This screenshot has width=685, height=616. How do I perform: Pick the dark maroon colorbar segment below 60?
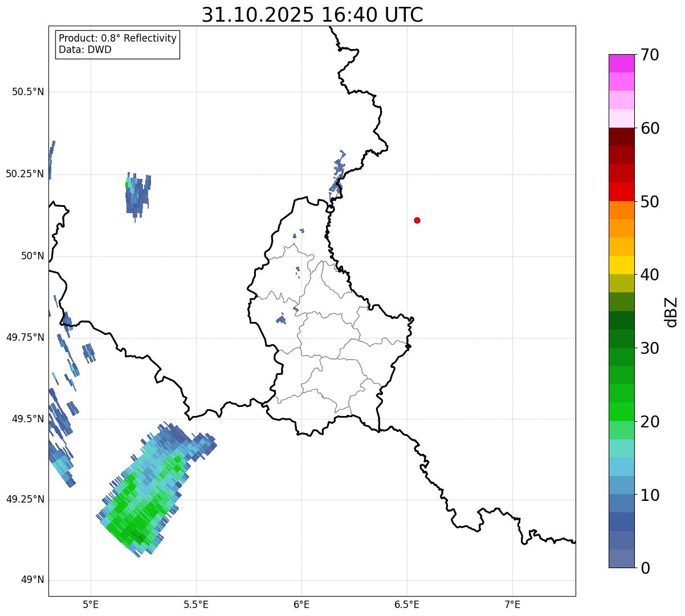[x=622, y=137]
